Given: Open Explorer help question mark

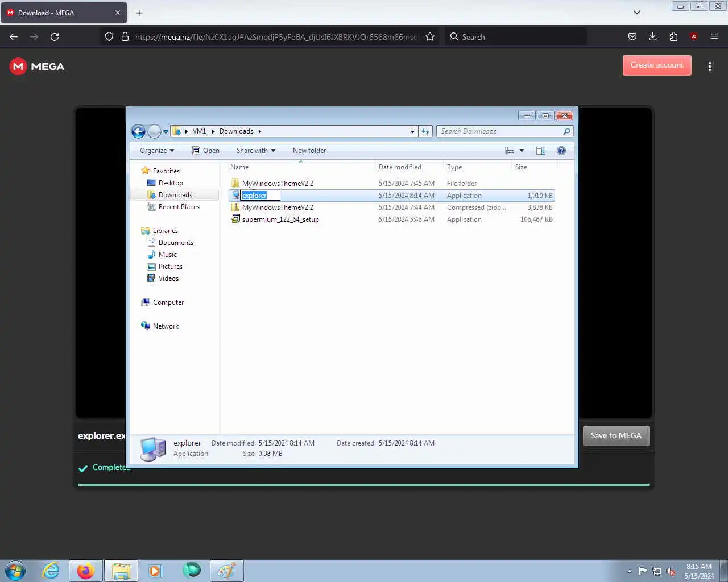Looking at the screenshot, I should click(561, 151).
